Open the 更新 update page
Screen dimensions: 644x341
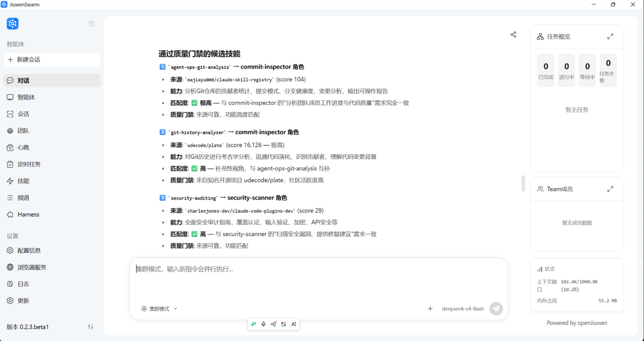(52, 301)
